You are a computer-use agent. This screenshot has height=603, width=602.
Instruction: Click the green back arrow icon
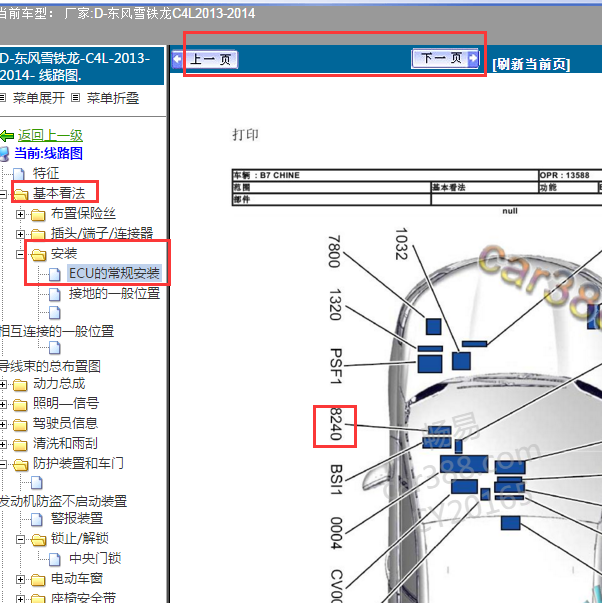coord(7,136)
